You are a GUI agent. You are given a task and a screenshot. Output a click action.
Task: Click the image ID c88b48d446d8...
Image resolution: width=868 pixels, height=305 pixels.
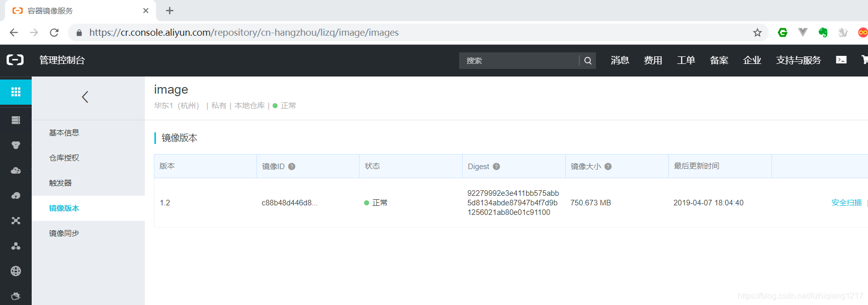tap(290, 203)
